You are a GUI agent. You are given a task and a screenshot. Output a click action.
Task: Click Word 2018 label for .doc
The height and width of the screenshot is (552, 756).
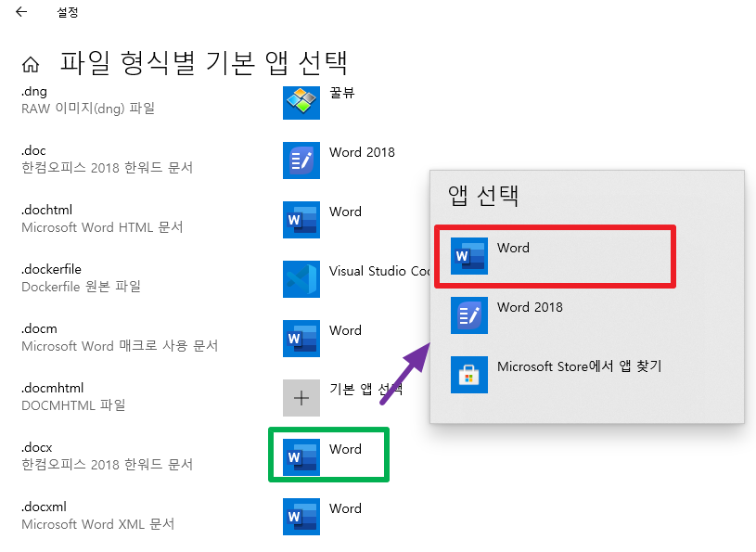point(362,152)
